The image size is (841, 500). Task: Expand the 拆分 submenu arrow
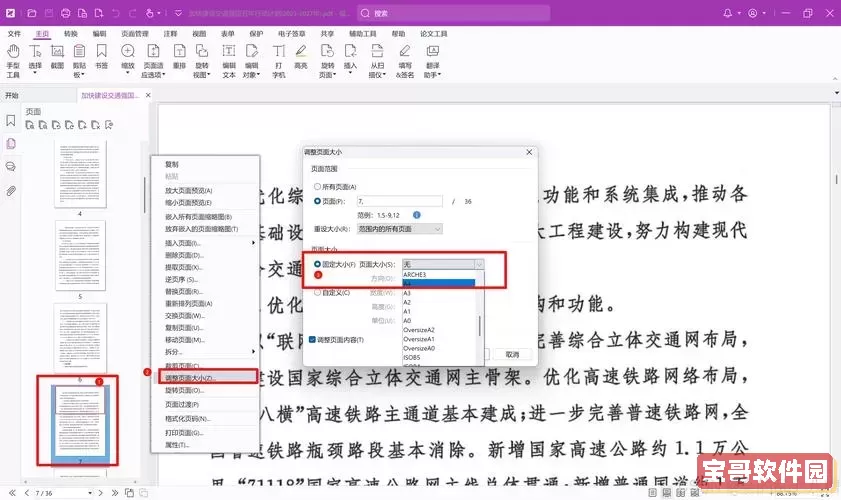253,352
